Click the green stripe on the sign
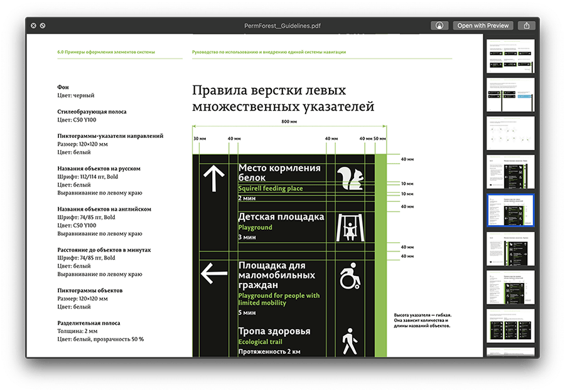 tap(380, 251)
